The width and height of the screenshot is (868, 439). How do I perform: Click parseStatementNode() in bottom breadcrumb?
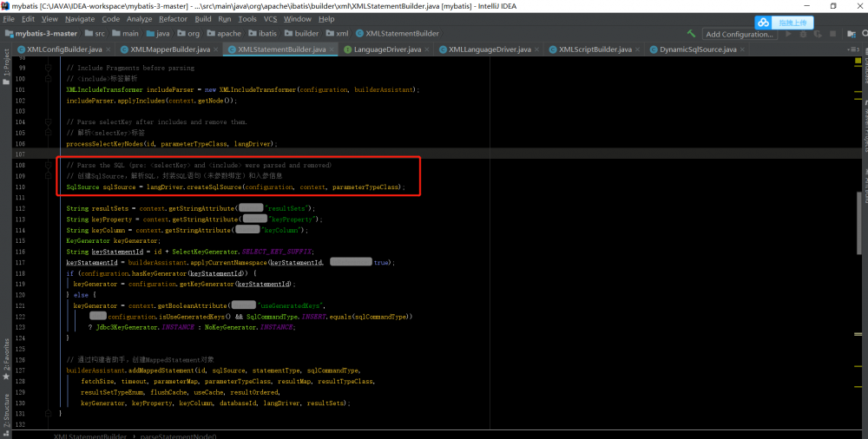coord(178,436)
